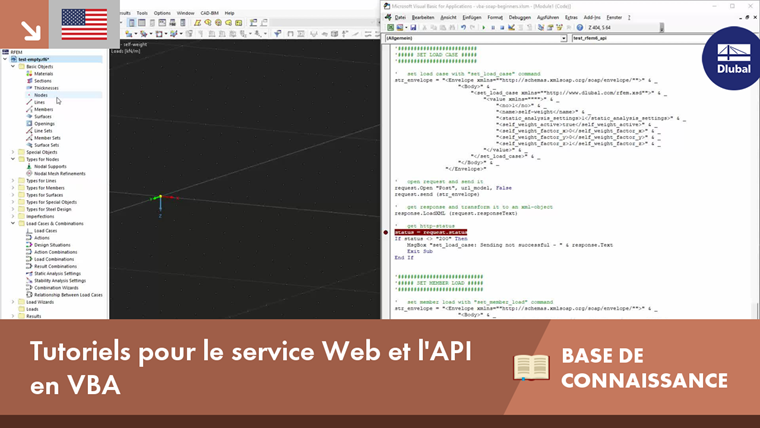Expand the Types for Members folder

[13, 188]
